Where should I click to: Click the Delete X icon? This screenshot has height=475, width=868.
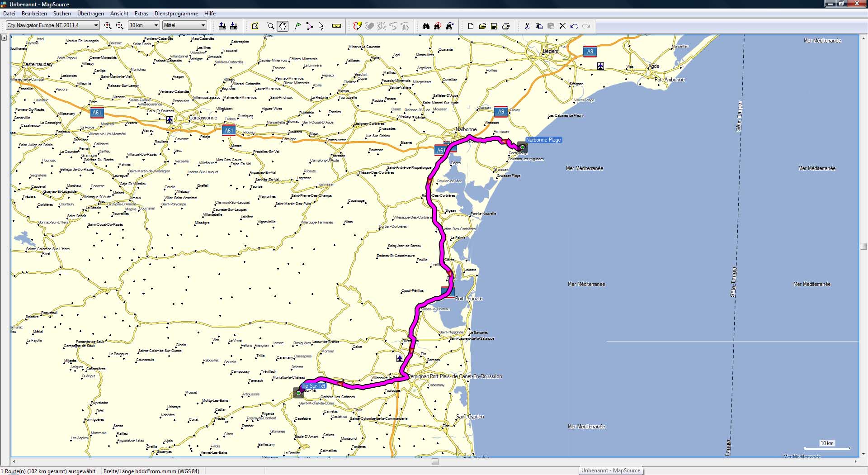(x=562, y=26)
